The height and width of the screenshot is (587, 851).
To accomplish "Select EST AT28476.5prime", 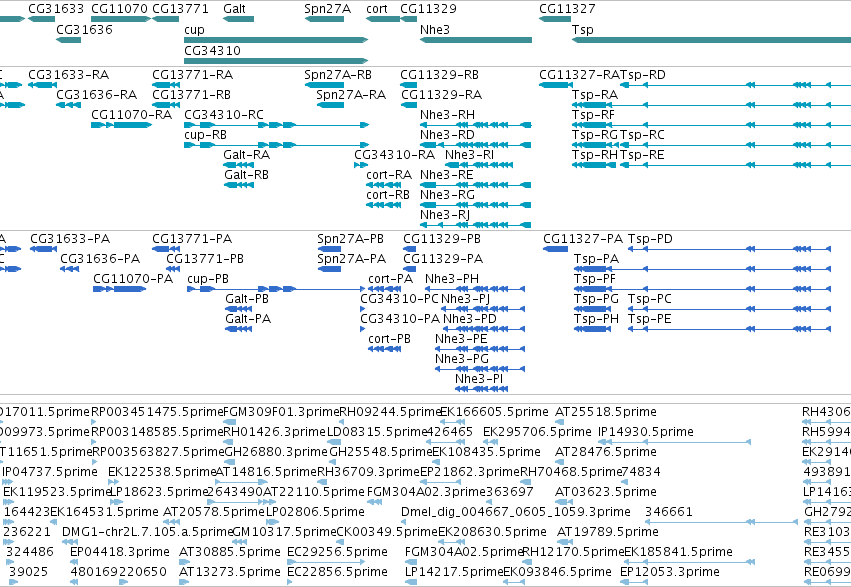I will [x=560, y=462].
